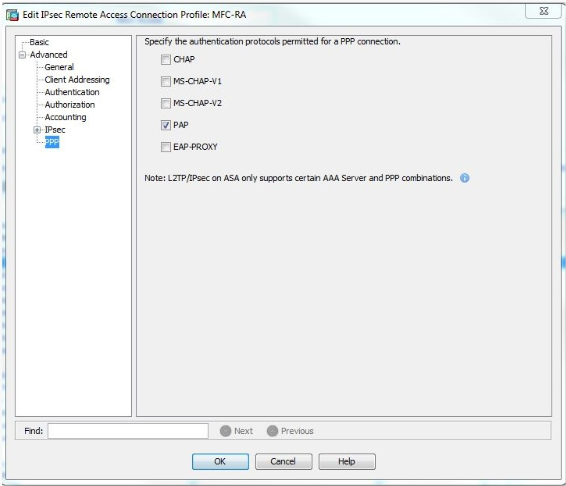Viewport: 566px width, 486px height.
Task: Open the Authorization tree item
Action: [x=70, y=105]
